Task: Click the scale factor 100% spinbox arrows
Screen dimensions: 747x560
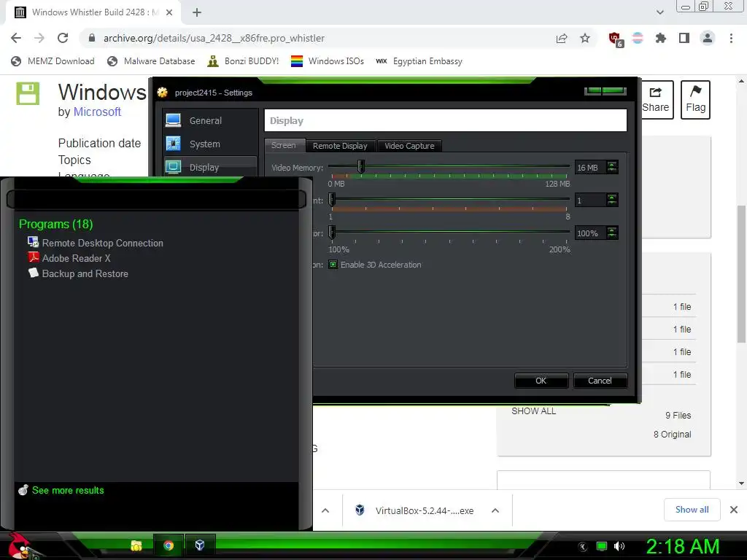Action: [x=612, y=233]
